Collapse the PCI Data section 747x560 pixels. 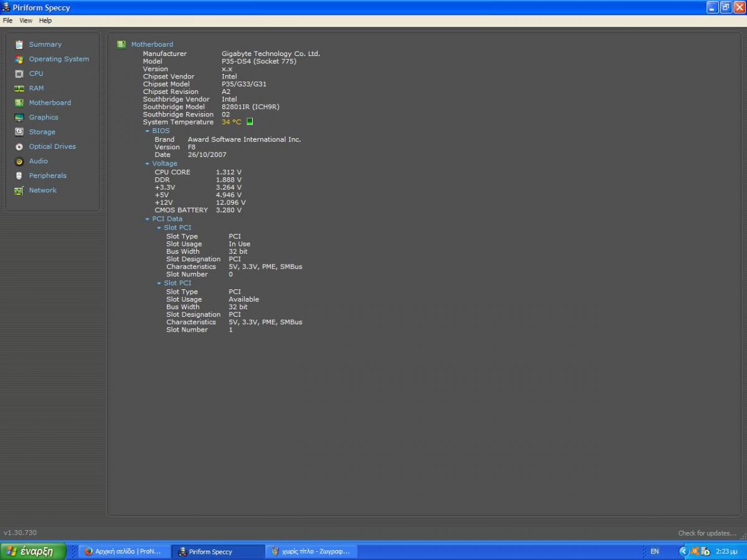point(148,219)
